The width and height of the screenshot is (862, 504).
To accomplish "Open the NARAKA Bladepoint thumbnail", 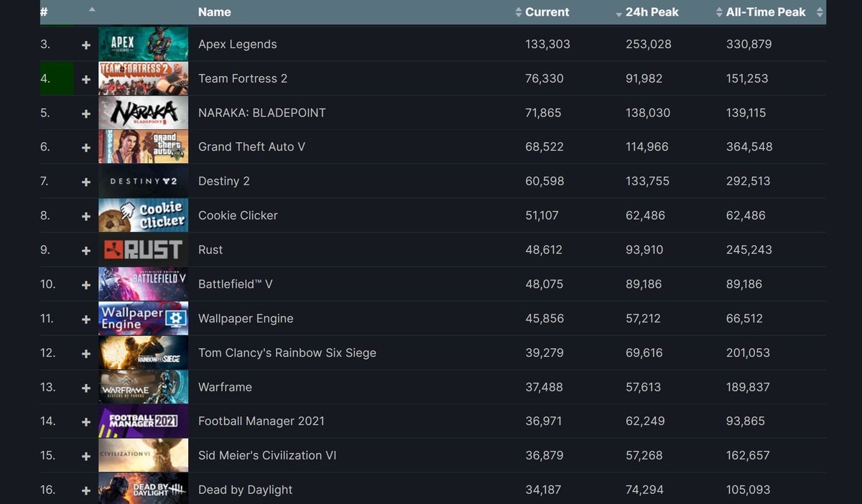I will click(x=143, y=113).
